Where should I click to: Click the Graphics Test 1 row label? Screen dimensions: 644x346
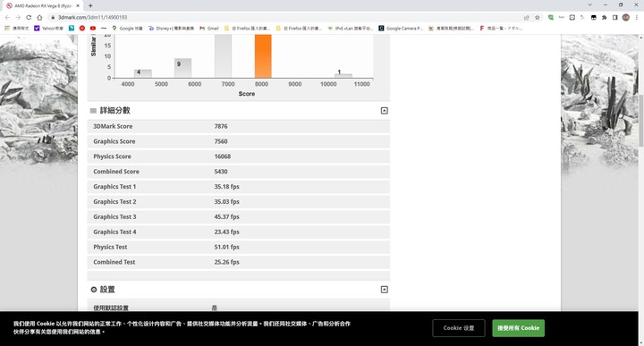[x=114, y=186]
